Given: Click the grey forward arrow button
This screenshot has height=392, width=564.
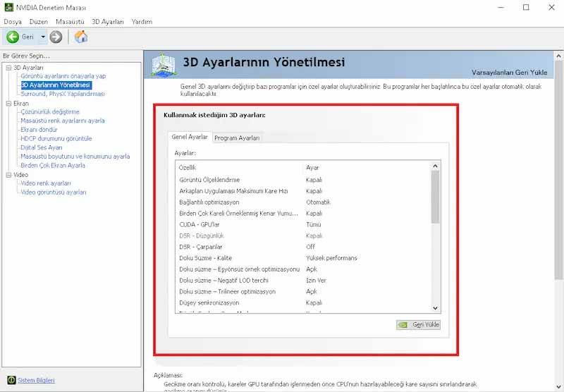Looking at the screenshot, I should click(x=56, y=37).
